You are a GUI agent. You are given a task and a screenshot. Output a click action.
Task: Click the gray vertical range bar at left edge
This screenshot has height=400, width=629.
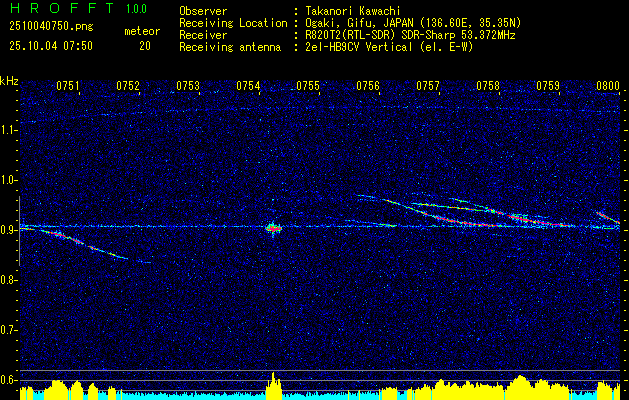[x=19, y=231]
